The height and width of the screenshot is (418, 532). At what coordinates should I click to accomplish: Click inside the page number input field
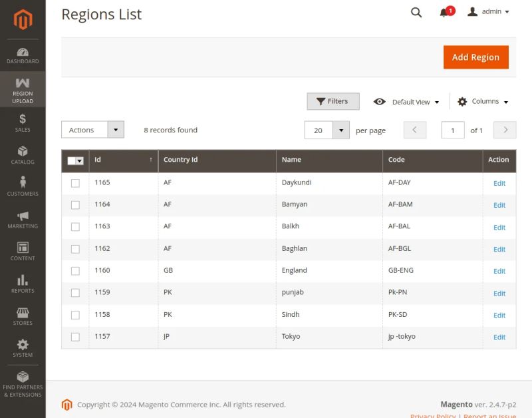coord(453,130)
